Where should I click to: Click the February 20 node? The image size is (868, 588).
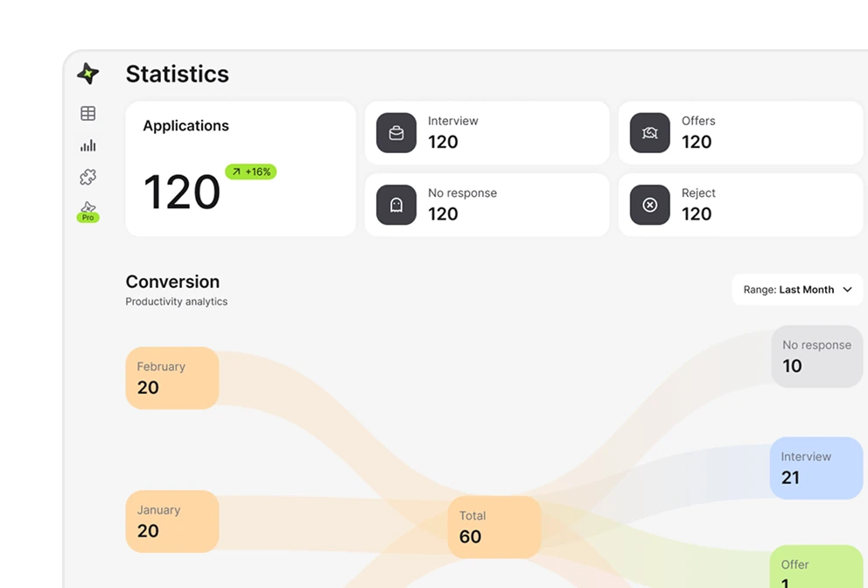[x=172, y=378]
